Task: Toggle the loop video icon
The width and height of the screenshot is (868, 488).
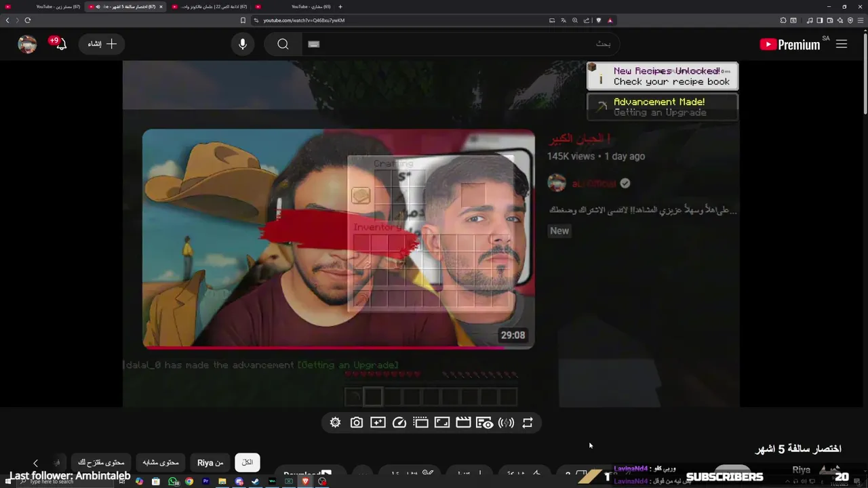Action: coord(528,422)
